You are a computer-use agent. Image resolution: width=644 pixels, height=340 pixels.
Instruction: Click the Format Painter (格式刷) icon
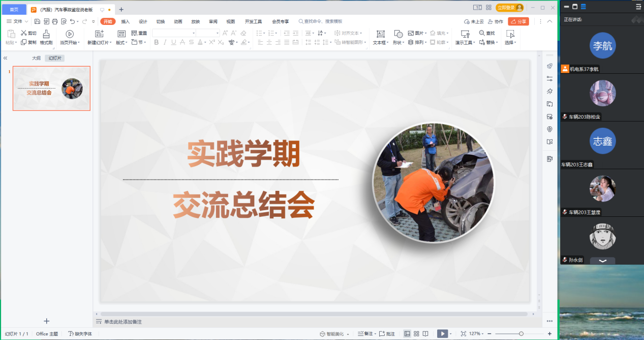46,34
